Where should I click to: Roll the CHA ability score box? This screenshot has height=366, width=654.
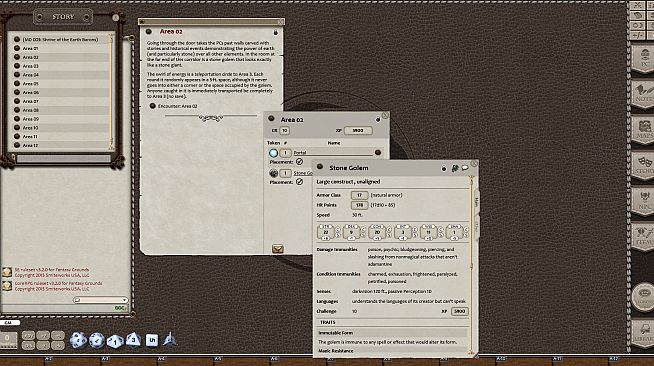pyautogui.click(x=454, y=232)
